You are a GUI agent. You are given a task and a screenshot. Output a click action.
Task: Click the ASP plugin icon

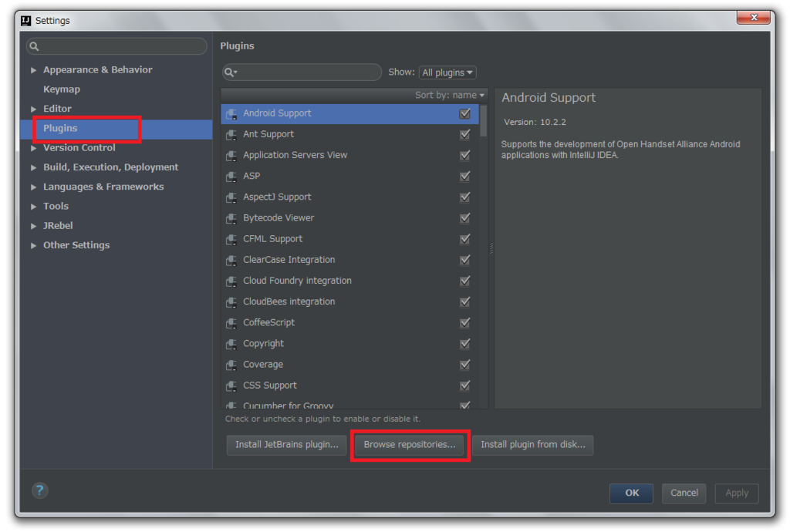(231, 177)
